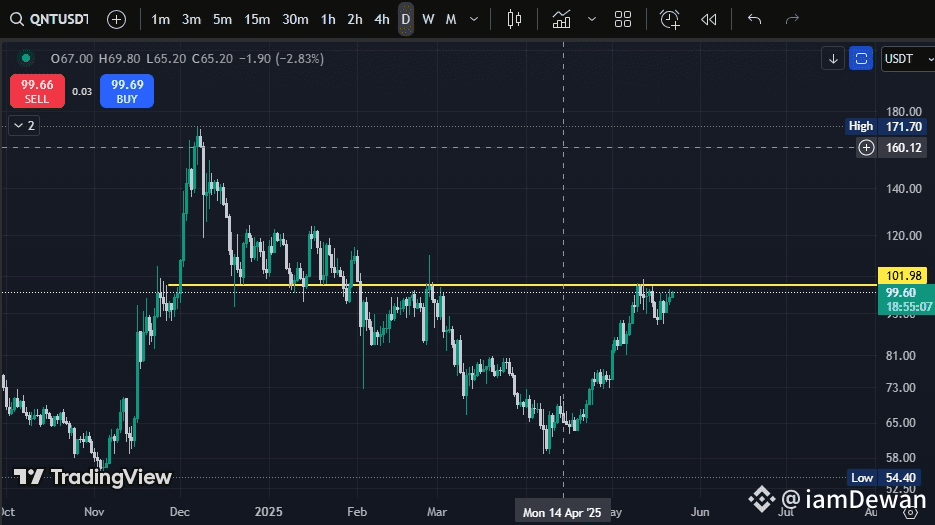
Task: Start bar replay with rewind icon
Action: [x=708, y=20]
